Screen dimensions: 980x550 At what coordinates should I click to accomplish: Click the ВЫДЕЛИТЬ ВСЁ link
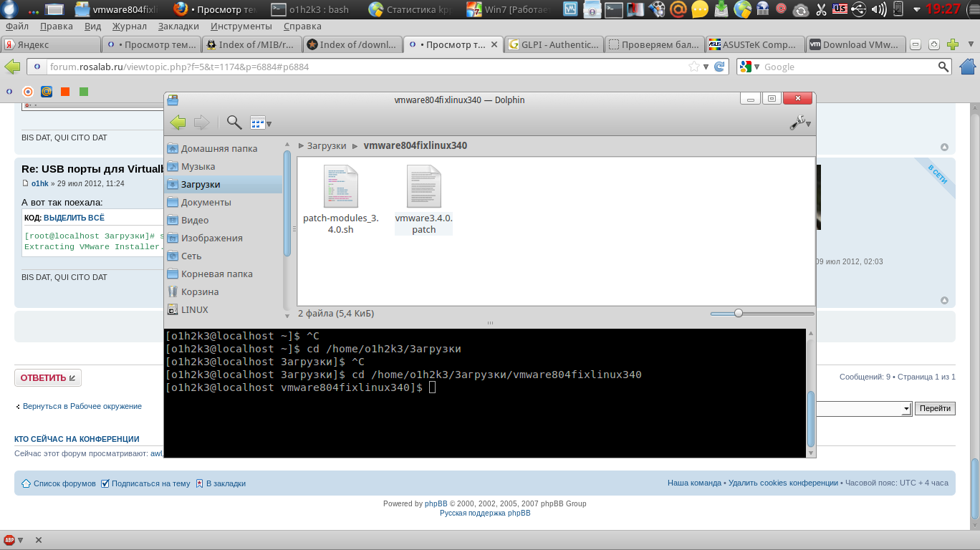73,218
